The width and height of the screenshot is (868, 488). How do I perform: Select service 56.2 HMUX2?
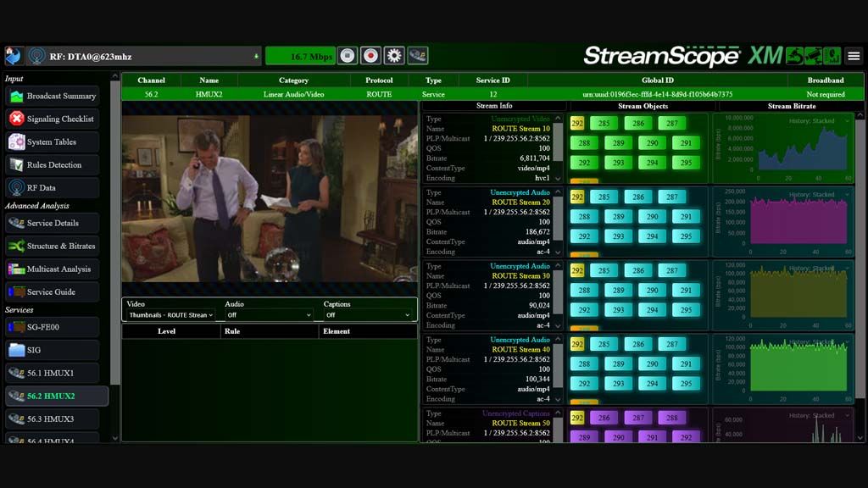[57, 396]
